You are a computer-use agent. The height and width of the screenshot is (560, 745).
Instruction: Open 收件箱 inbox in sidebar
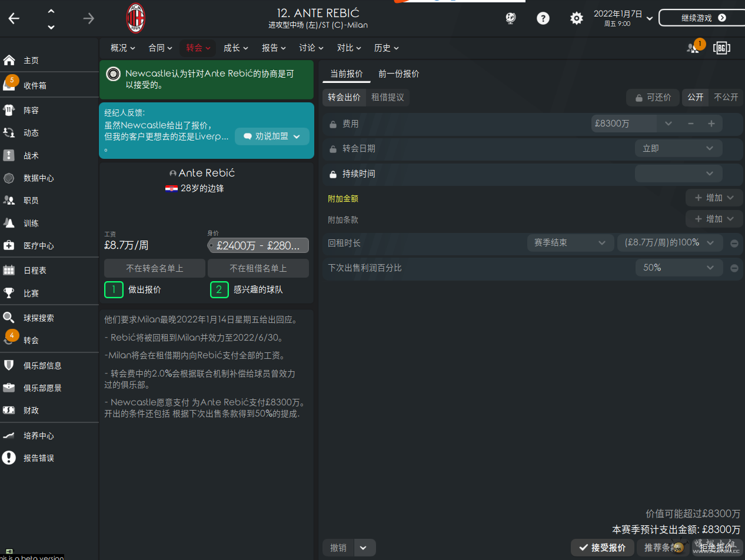(x=35, y=85)
